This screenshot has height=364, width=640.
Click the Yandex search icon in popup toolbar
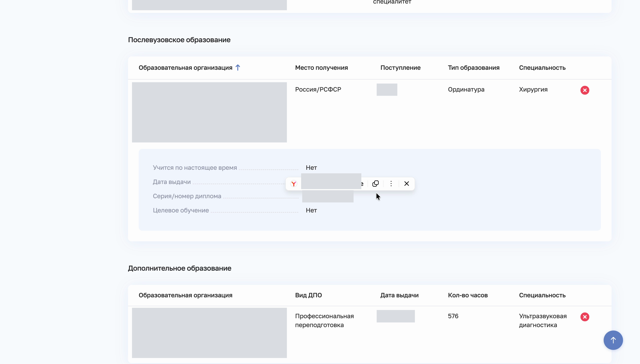[294, 184]
